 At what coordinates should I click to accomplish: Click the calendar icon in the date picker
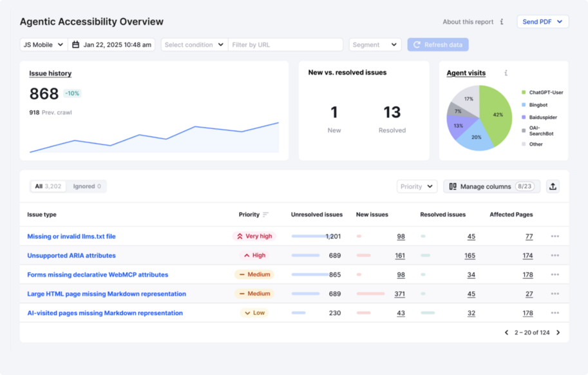point(75,44)
